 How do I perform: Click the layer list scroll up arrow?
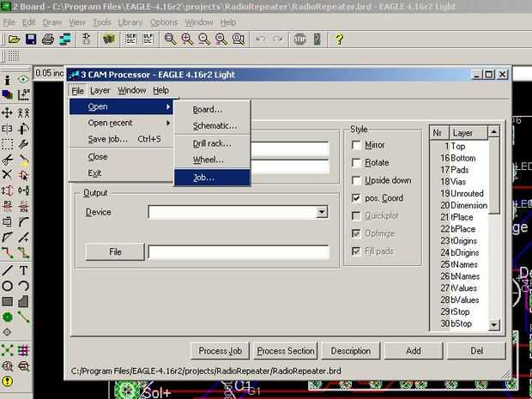[493, 131]
